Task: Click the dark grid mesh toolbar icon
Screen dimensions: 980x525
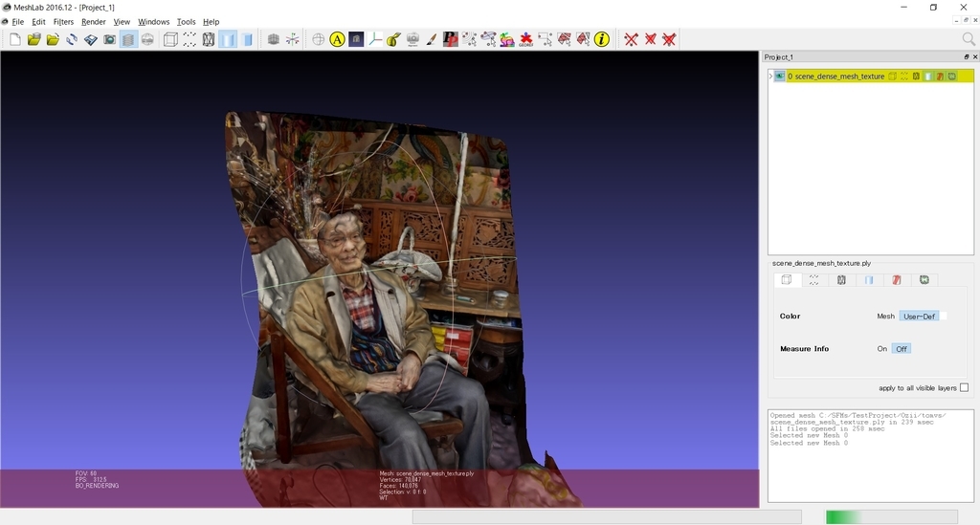Action: [273, 39]
